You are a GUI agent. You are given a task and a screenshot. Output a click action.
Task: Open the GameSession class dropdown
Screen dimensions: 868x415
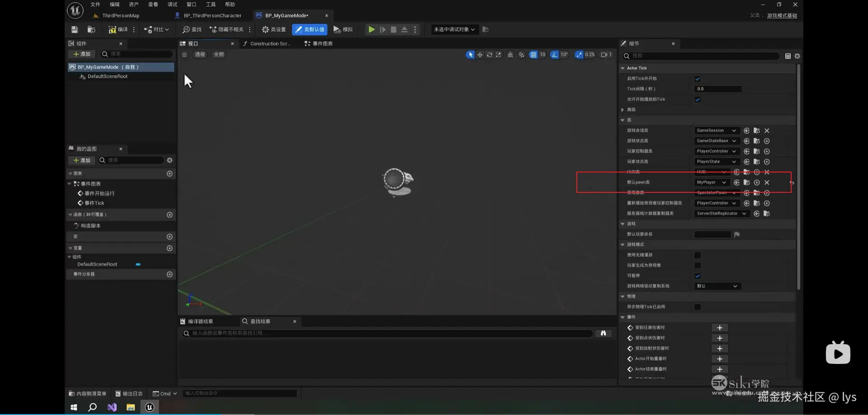pos(717,131)
